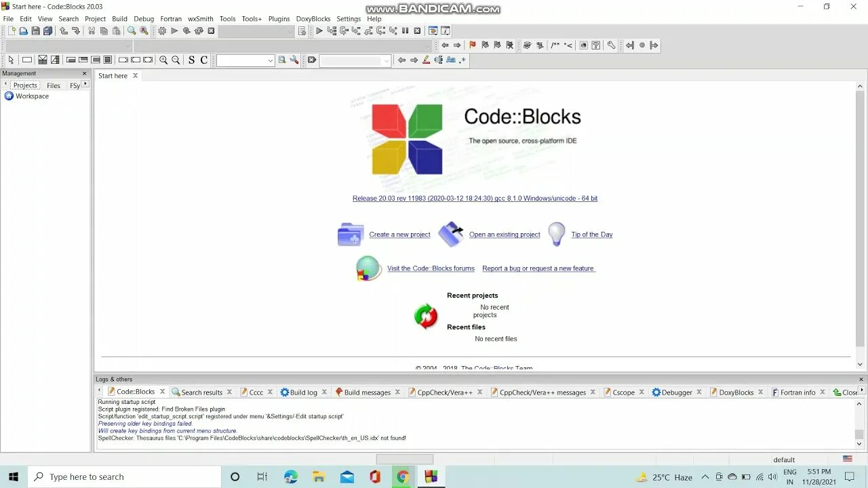Click the Abort build icon
Image resolution: width=868 pixels, height=488 pixels.
(211, 30)
